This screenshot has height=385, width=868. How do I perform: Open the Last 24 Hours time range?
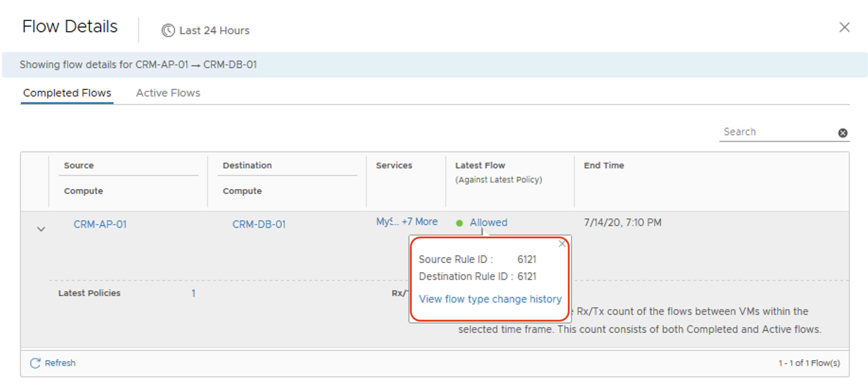point(214,30)
